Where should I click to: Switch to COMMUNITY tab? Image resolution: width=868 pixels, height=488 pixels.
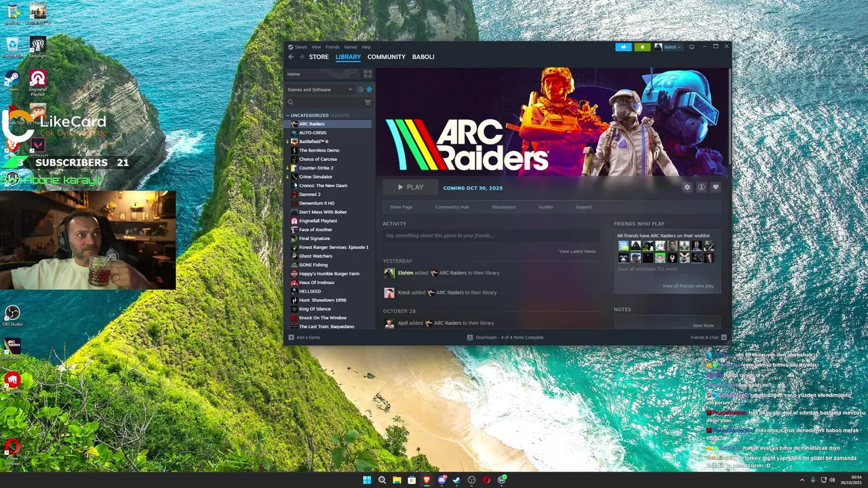(x=387, y=57)
